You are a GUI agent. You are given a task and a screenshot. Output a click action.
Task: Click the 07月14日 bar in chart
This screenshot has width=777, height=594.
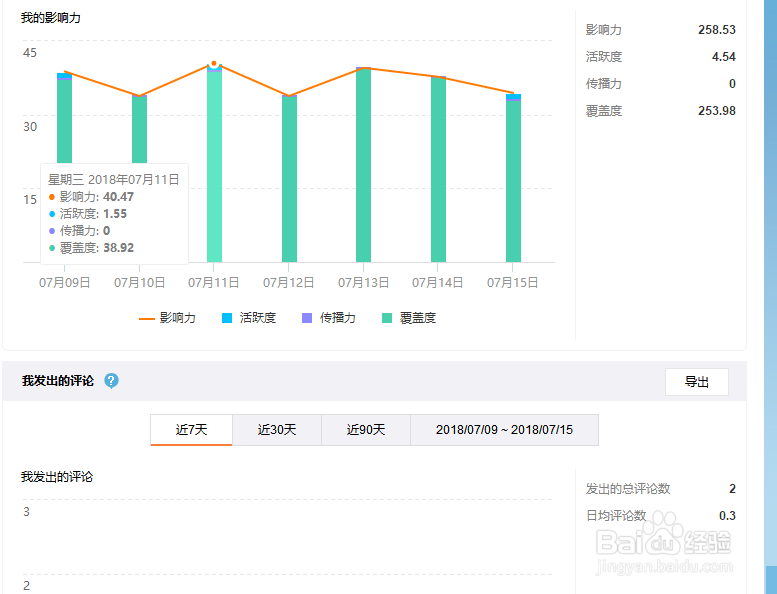click(438, 170)
